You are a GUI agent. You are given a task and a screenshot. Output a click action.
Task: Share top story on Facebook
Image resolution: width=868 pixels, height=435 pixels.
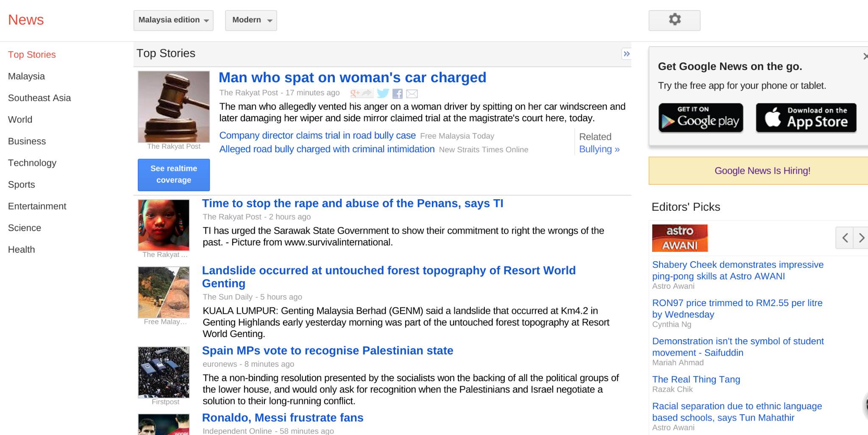pos(398,94)
